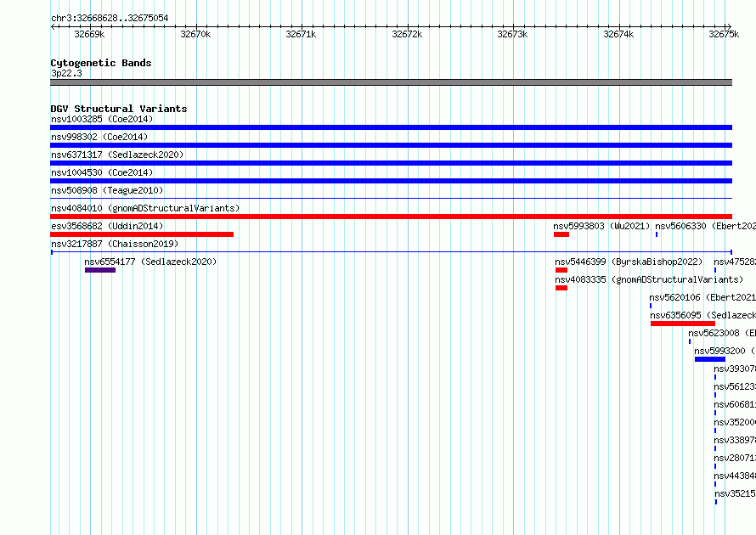Screen dimensions: 756x535
Task: Select the red bar under nsv4083335
Action: (561, 288)
